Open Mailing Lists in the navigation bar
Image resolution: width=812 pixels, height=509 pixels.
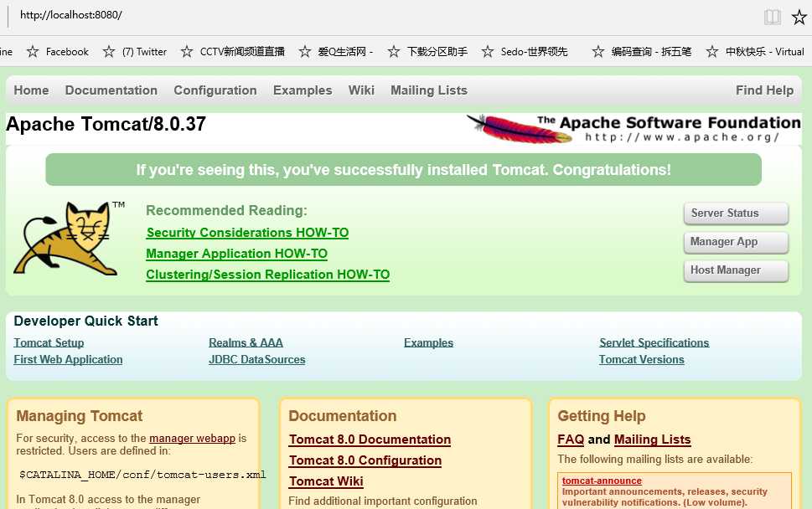pos(429,90)
